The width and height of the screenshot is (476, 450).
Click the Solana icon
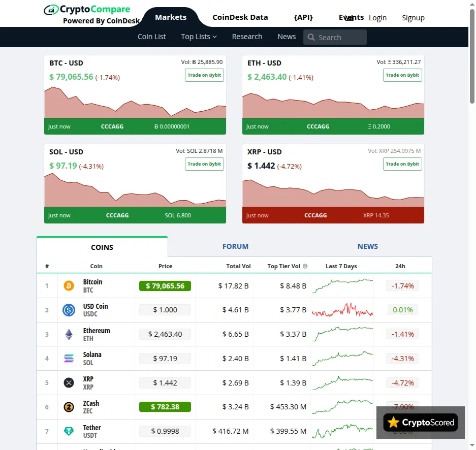[69, 359]
